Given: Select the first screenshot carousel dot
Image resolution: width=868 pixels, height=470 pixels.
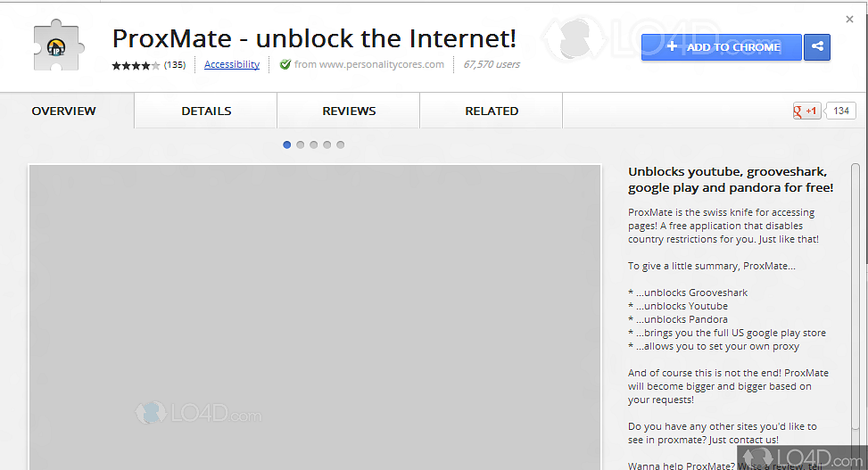Looking at the screenshot, I should click(286, 144).
